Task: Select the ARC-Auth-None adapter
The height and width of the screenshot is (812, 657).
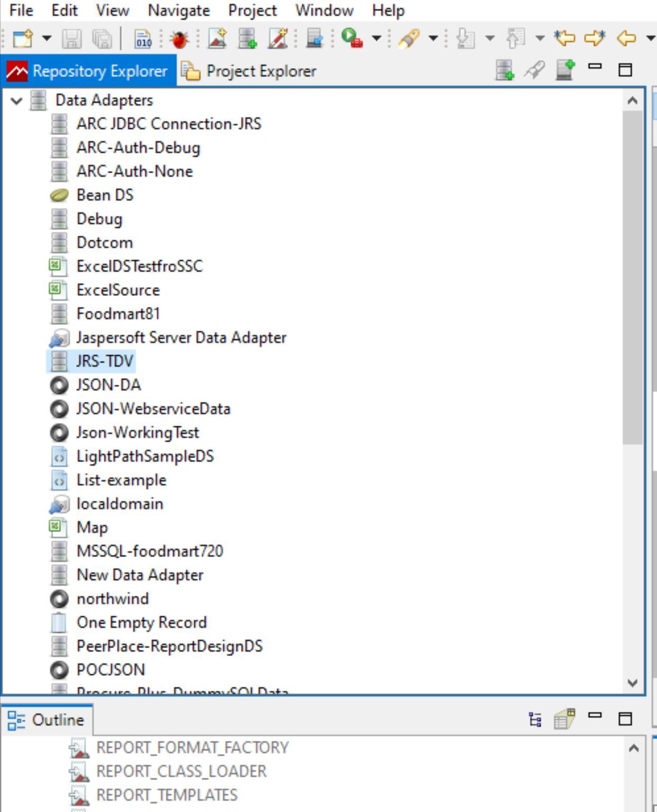Action: (135, 171)
